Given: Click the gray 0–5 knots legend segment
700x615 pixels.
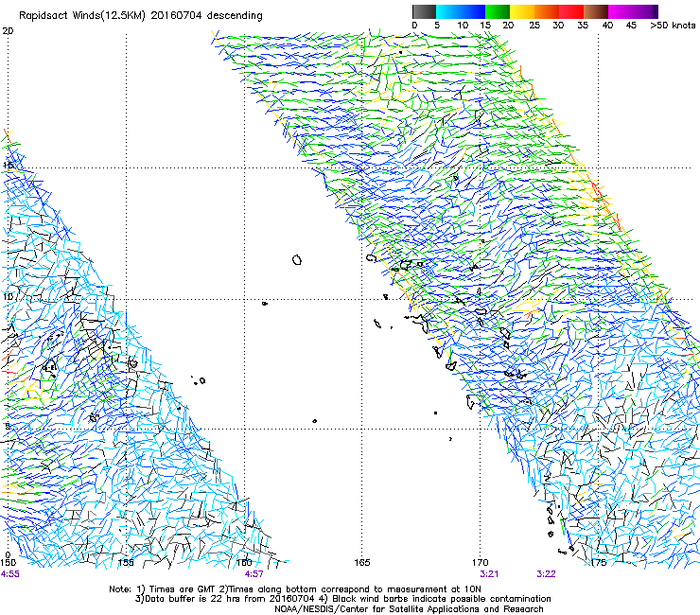Looking at the screenshot, I should 424,11.
